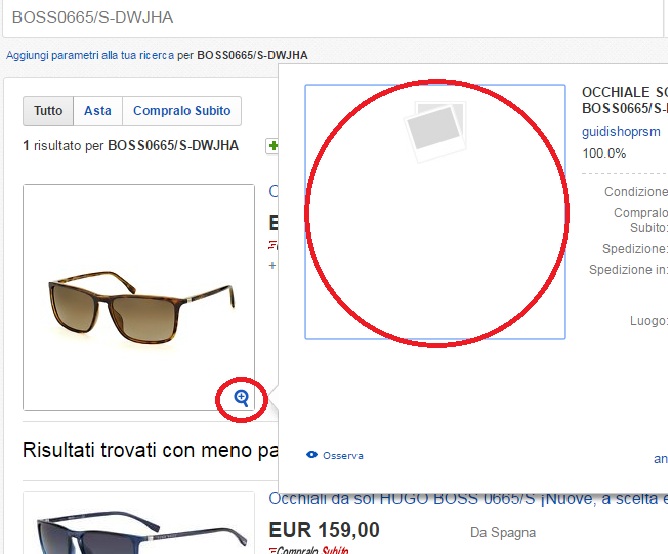668x554 pixels.
Task: Click the 'Spedizione in:' label in popup
Action: [628, 270]
